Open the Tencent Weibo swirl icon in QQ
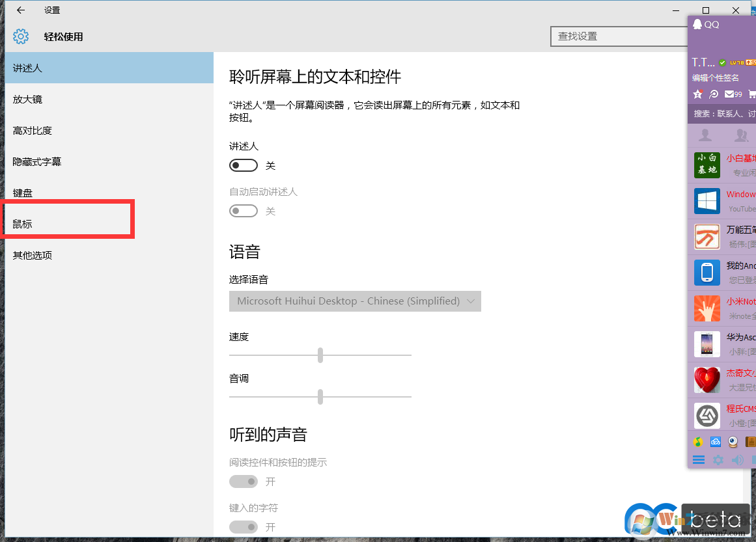 coord(714,94)
